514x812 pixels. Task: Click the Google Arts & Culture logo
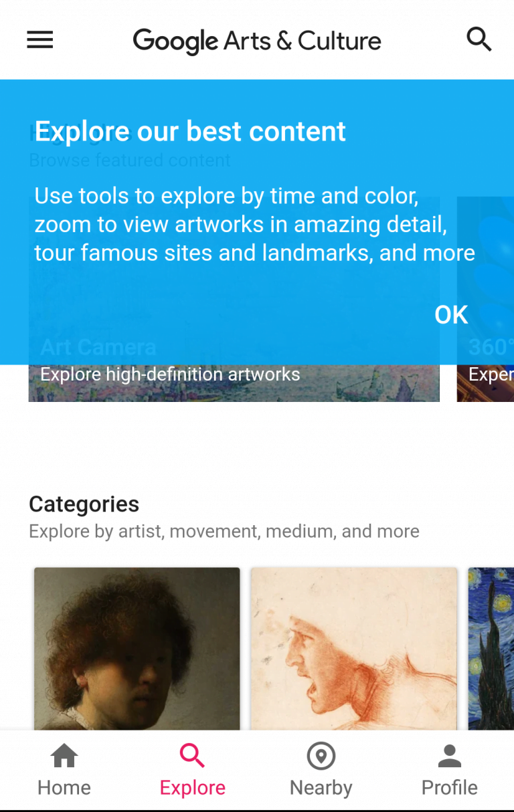pyautogui.click(x=257, y=41)
